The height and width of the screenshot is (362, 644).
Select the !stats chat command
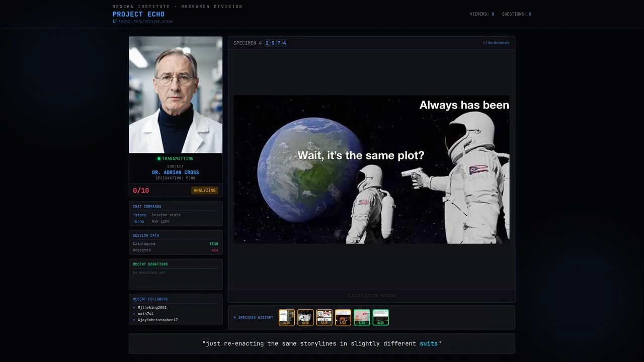(139, 215)
